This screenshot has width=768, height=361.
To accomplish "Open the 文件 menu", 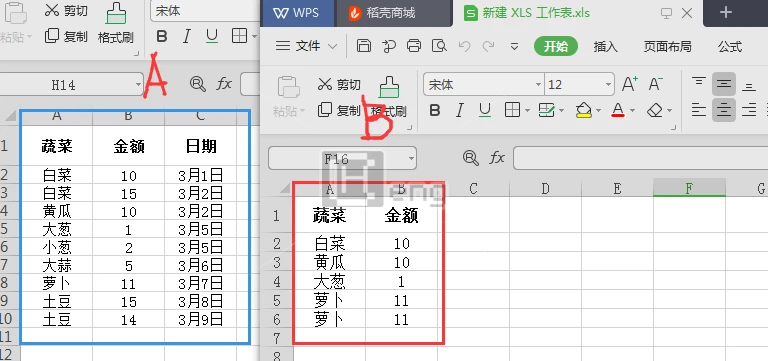I will 307,46.
